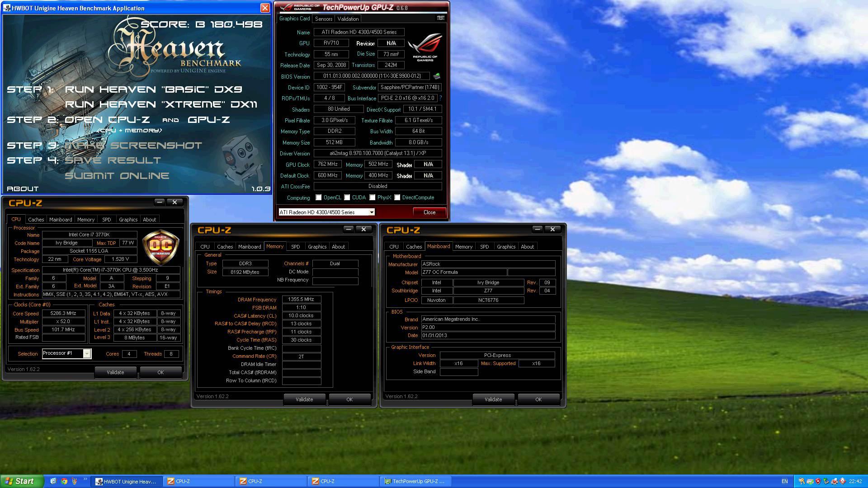868x488 pixels.
Task: Click the keys tray icon
Action: (x=802, y=481)
